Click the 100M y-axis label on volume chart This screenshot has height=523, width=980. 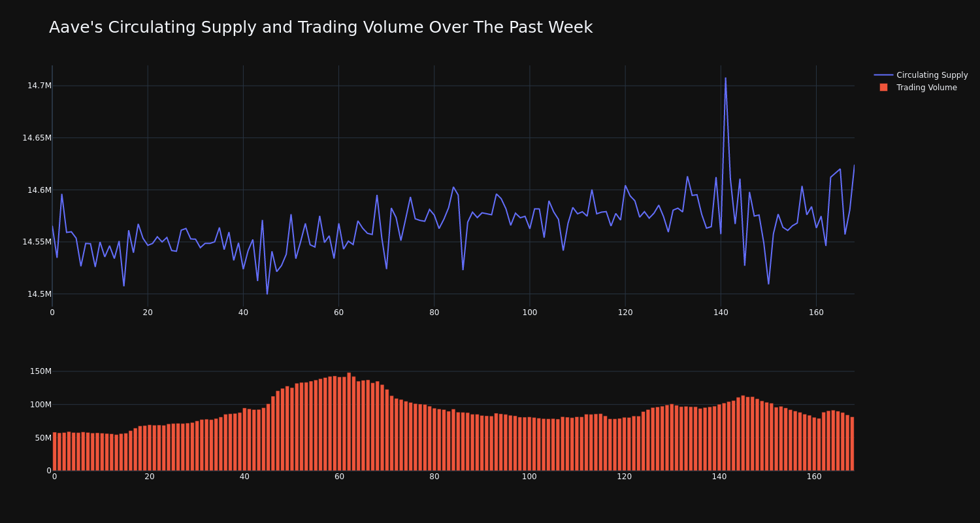click(41, 405)
